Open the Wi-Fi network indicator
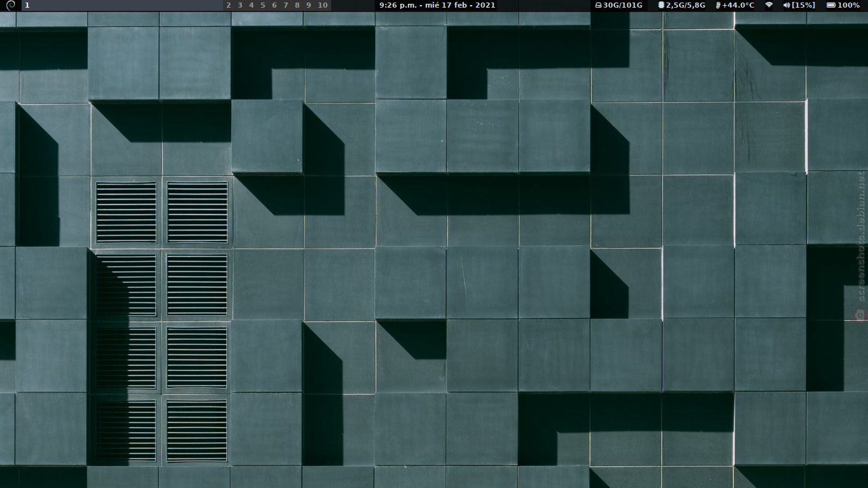Image resolution: width=868 pixels, height=488 pixels. (x=769, y=5)
